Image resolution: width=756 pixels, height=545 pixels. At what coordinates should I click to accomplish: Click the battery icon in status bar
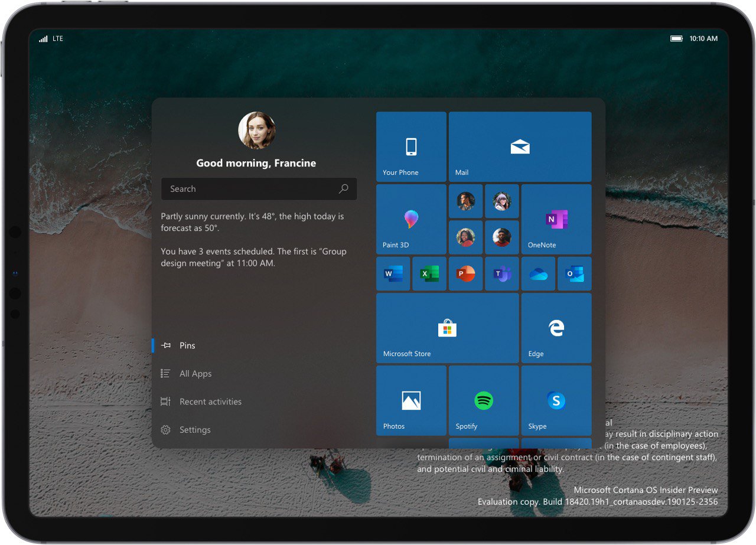pos(676,38)
